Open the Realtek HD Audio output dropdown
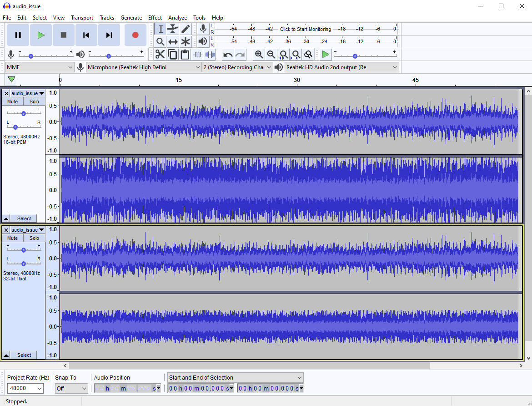 pos(341,67)
